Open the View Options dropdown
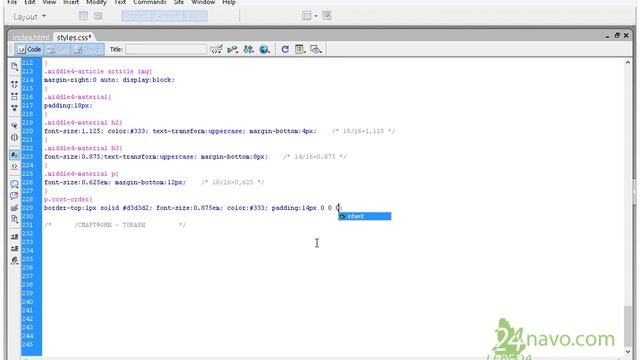 pos(300,49)
